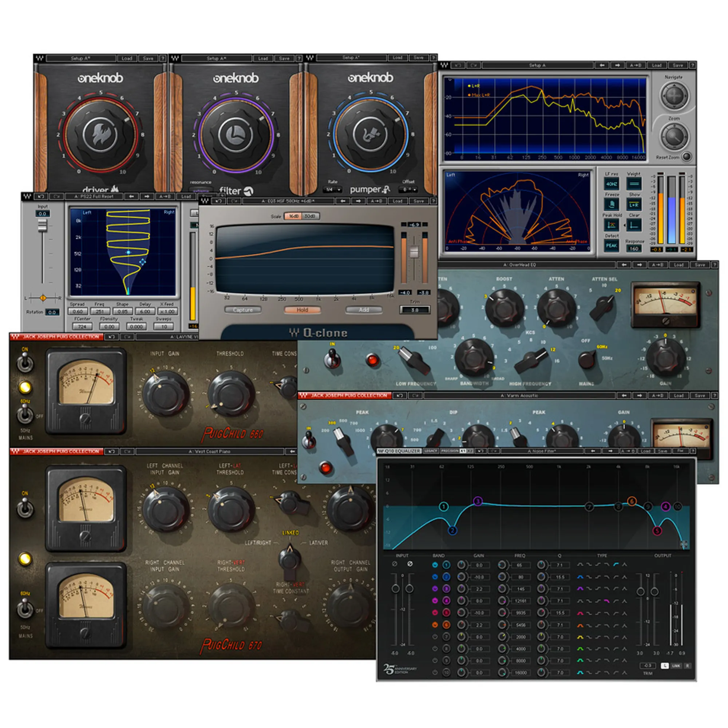Select band 4 node on the Q10 graph
Screen dimensions: 728x728
(665, 507)
